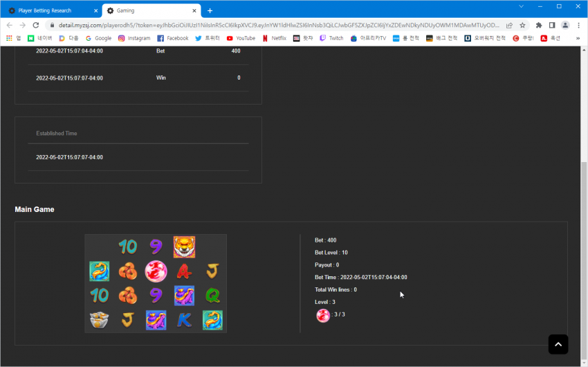View site security lock info
Viewport: 588px width, 367px height.
(52, 25)
